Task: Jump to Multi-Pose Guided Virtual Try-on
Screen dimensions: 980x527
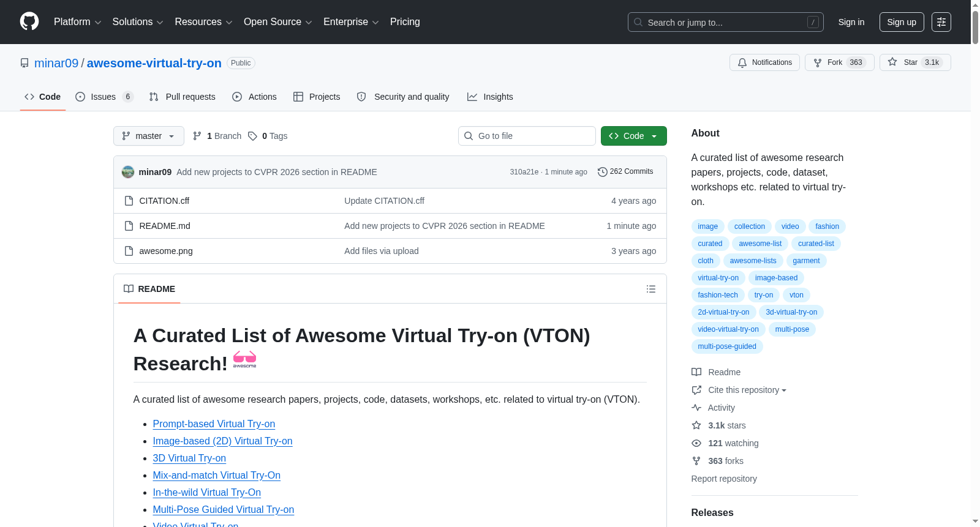Action: [x=224, y=509]
